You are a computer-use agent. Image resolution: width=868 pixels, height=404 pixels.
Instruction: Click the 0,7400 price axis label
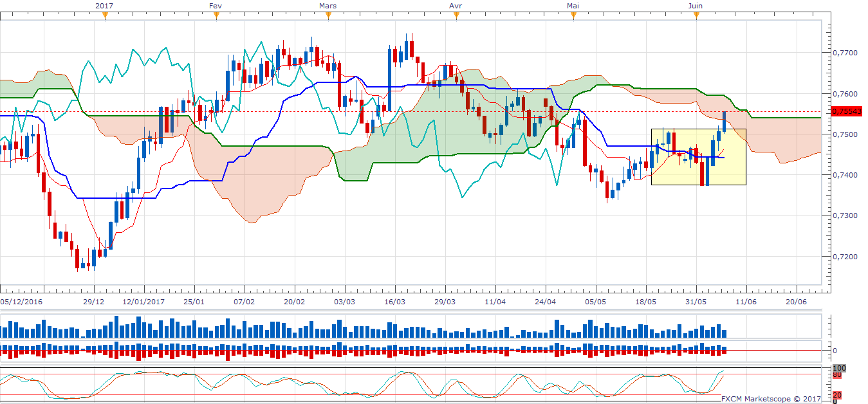pyautogui.click(x=844, y=174)
